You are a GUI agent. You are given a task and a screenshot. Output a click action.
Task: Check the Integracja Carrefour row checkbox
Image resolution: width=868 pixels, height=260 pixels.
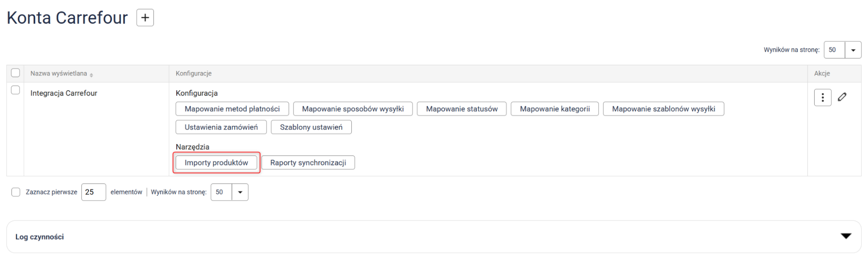click(16, 90)
